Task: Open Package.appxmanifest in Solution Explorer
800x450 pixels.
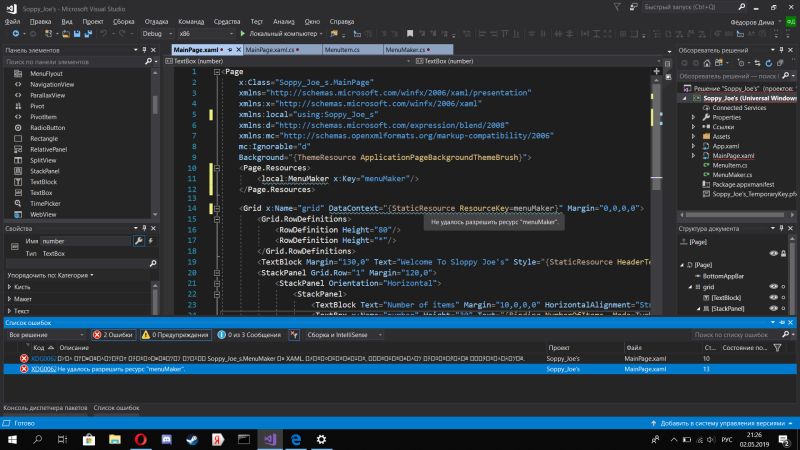Action: tap(743, 184)
